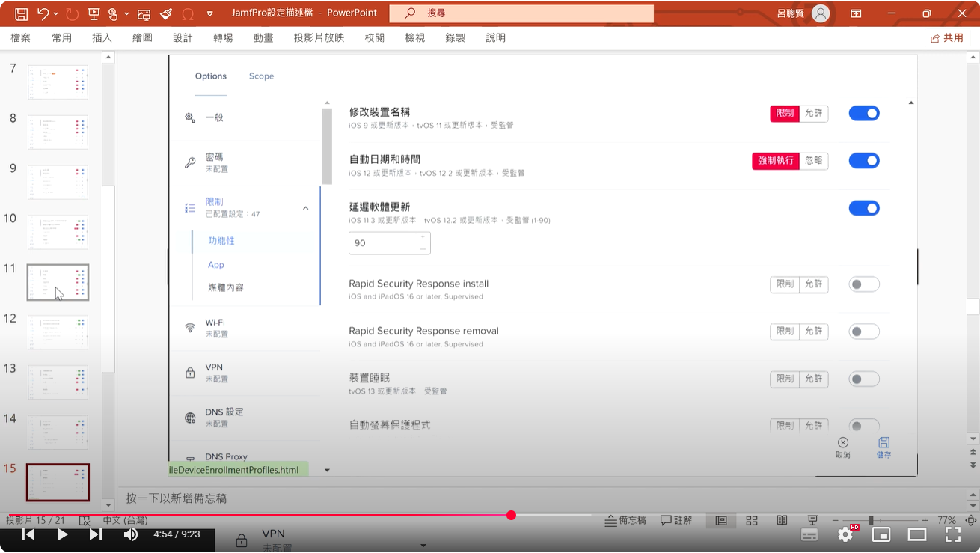
Task: Enable Rapid Security Response removal switch
Action: point(864,332)
